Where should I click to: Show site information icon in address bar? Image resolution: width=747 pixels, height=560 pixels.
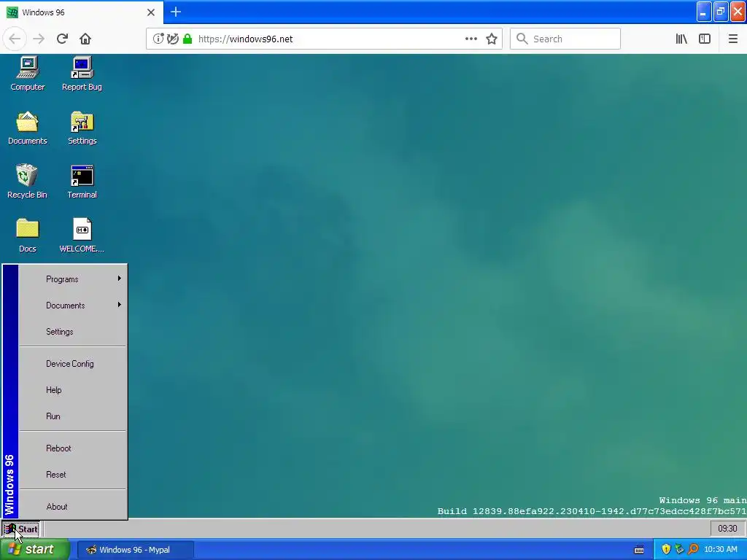click(158, 39)
